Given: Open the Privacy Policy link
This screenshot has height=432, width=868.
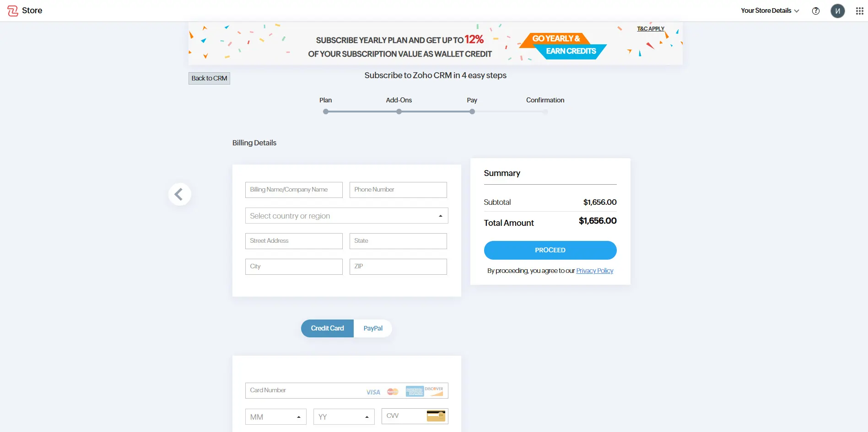Looking at the screenshot, I should 594,271.
